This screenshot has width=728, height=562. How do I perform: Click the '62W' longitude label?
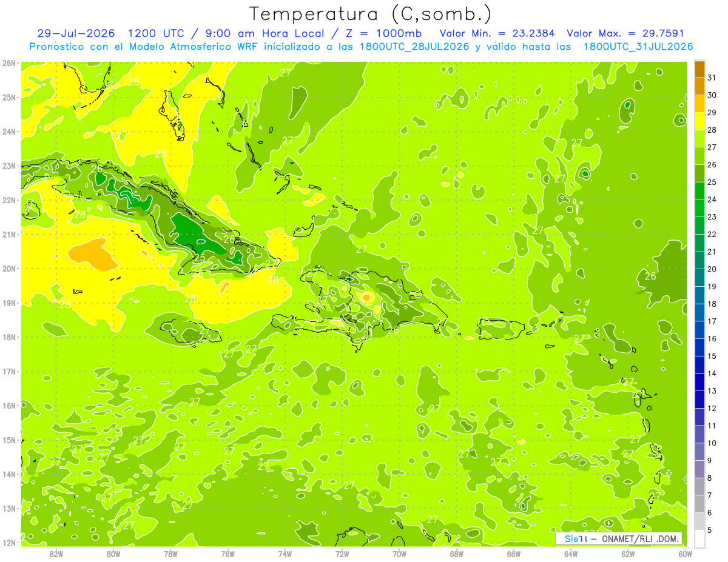pyautogui.click(x=628, y=554)
